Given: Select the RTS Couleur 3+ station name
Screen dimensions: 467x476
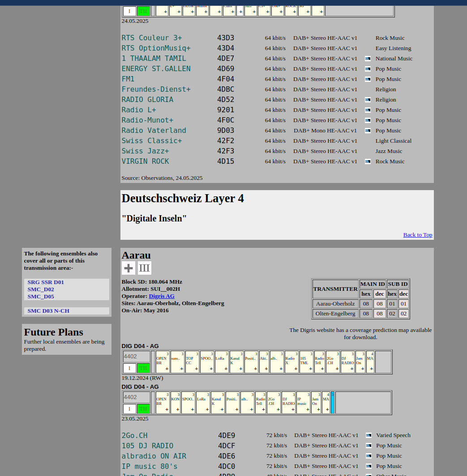Looking at the screenshot, I should coord(152,38).
